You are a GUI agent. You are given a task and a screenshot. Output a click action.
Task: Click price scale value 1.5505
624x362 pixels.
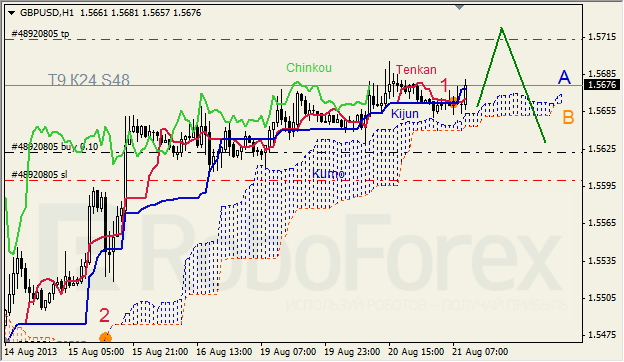tap(602, 298)
